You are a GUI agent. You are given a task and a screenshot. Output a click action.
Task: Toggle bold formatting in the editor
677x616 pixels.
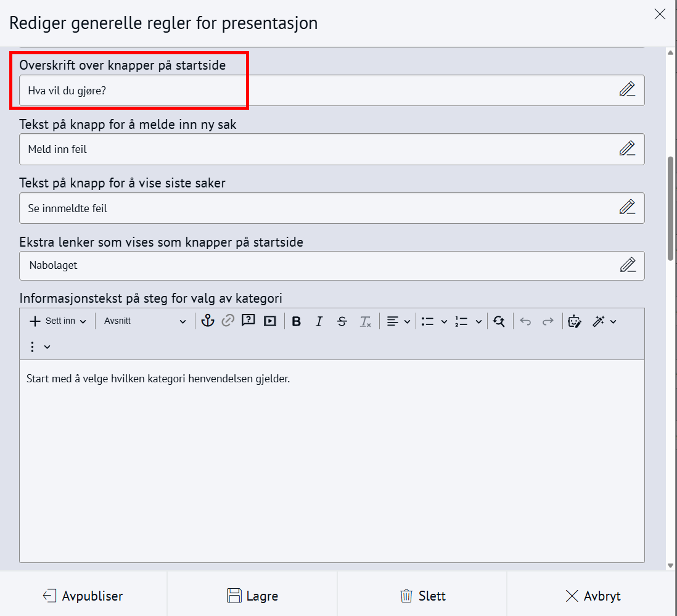click(297, 321)
